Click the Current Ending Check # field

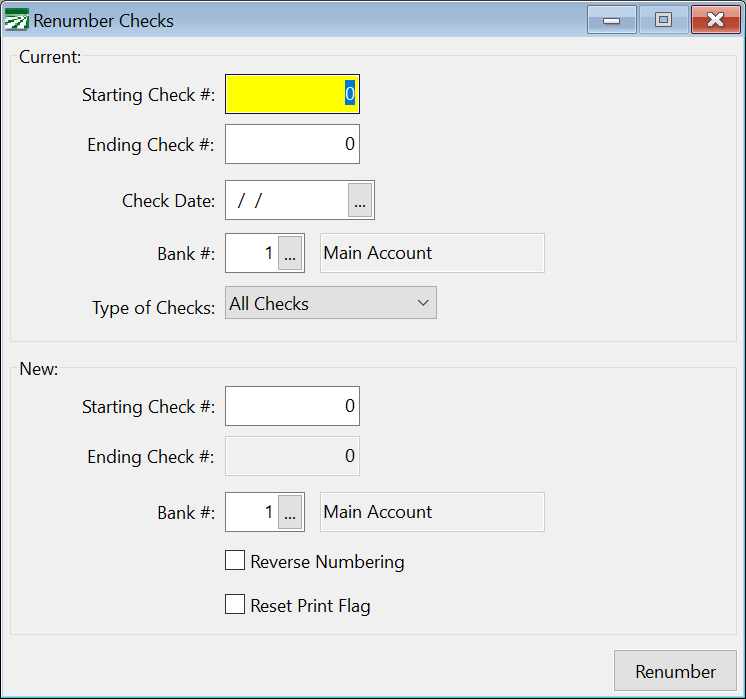[x=291, y=145]
